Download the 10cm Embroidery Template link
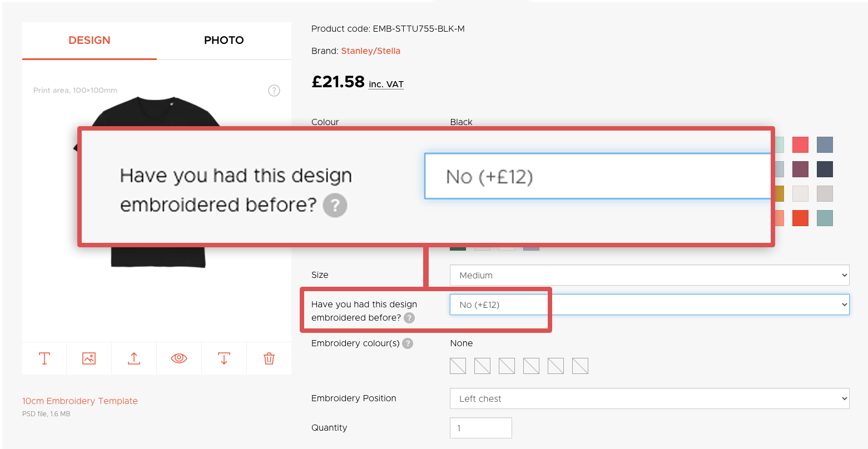Image resolution: width=868 pixels, height=449 pixels. [x=80, y=401]
